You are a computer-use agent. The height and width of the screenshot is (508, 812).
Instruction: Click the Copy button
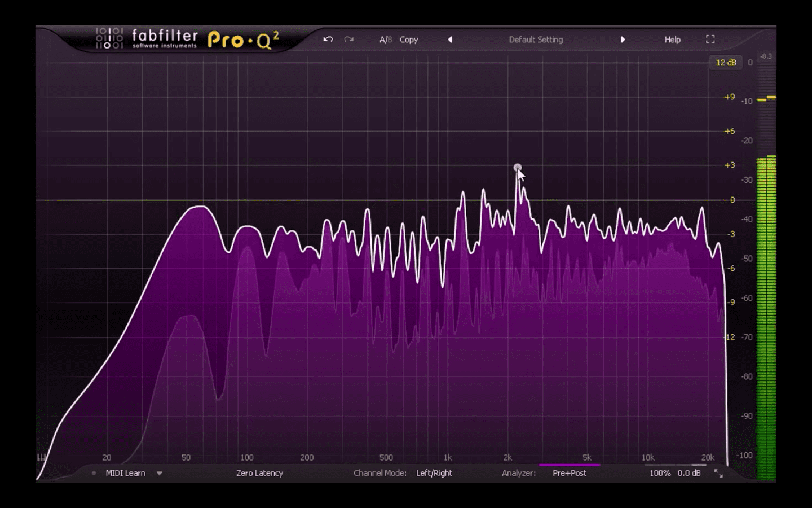[x=409, y=40]
